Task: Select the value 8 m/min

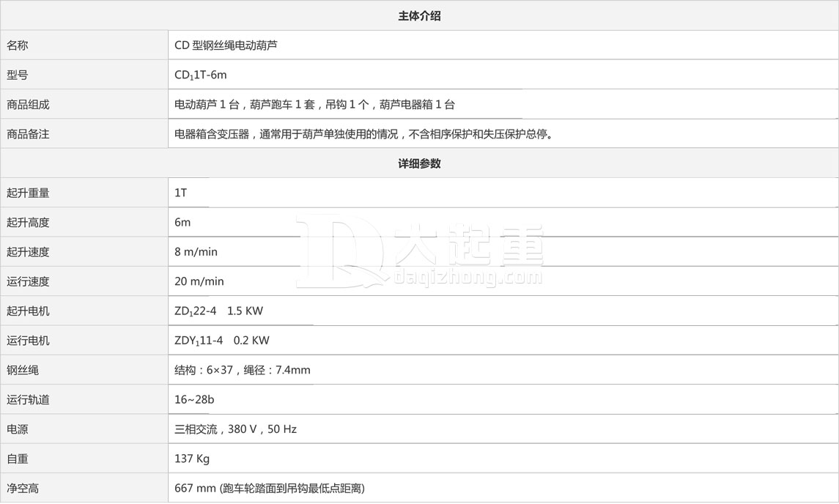Action: pyautogui.click(x=196, y=252)
